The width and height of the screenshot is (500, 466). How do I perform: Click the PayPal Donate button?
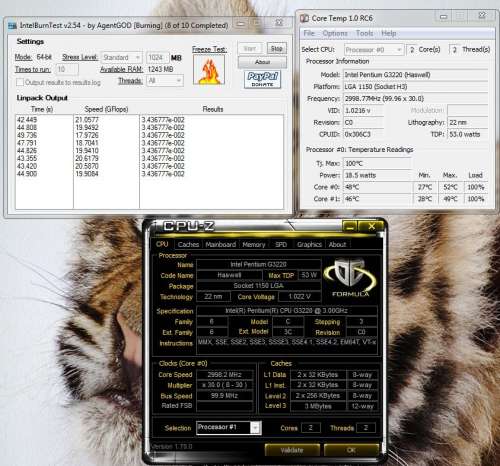[x=262, y=79]
